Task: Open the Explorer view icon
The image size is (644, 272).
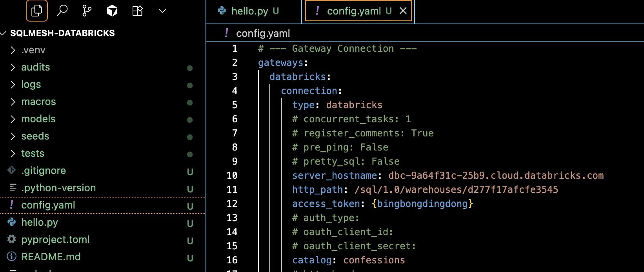Action: pos(37,11)
